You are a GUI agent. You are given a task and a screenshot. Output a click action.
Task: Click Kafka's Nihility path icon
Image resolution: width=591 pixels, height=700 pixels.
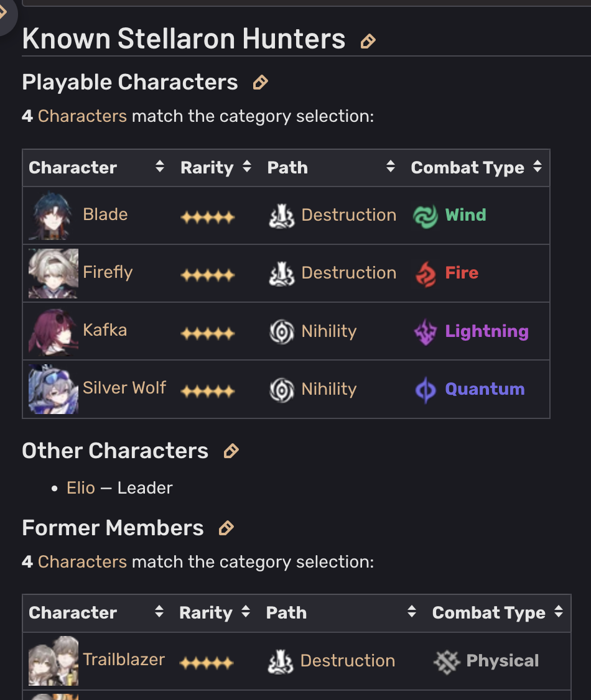point(281,332)
